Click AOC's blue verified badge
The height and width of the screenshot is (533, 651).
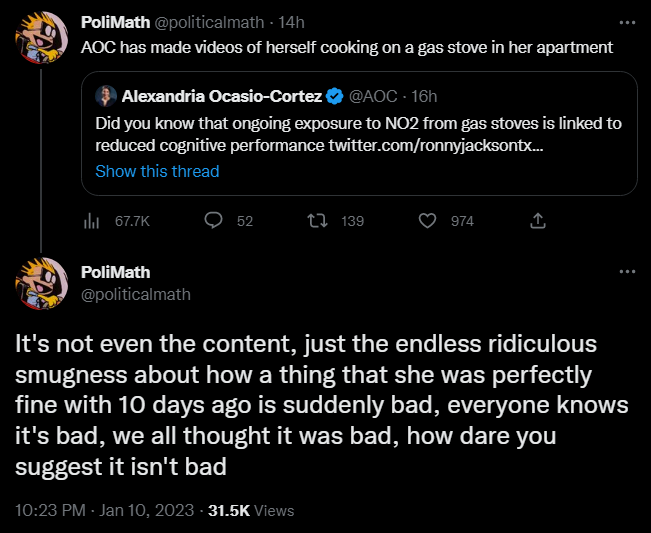pos(335,96)
